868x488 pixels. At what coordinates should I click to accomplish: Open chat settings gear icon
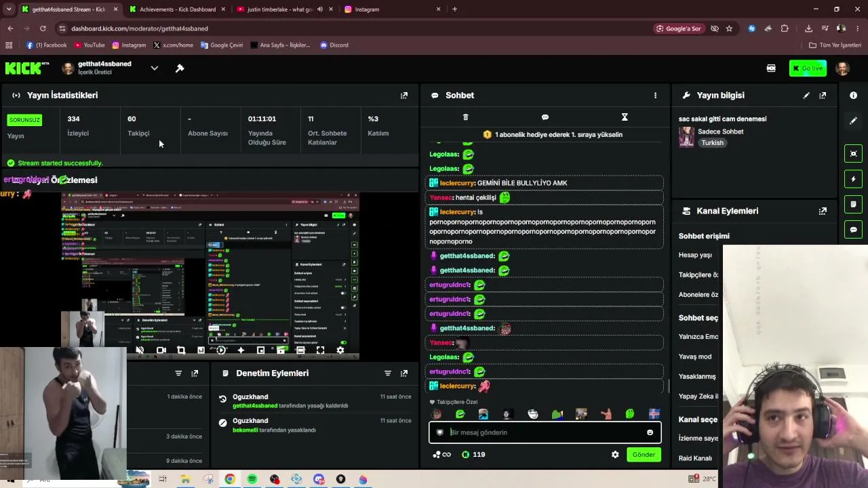pyautogui.click(x=615, y=455)
